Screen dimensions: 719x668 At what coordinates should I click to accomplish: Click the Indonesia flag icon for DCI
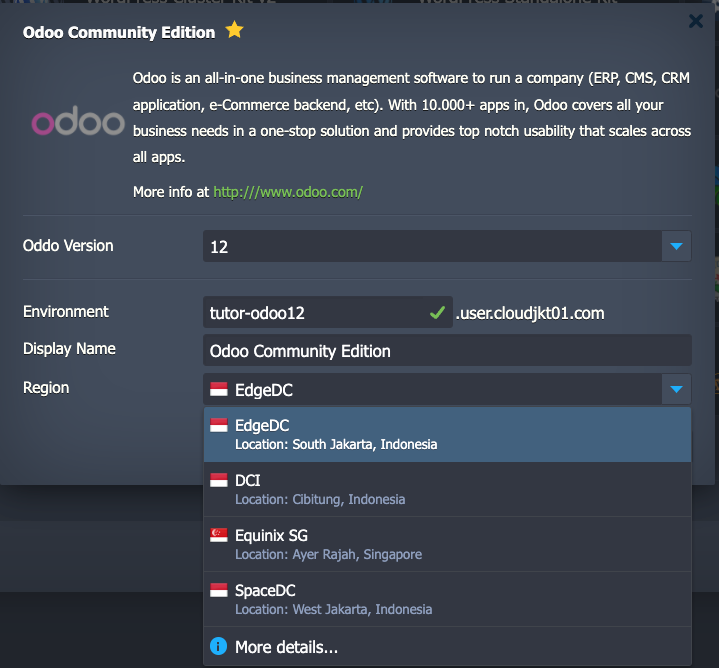(x=219, y=480)
